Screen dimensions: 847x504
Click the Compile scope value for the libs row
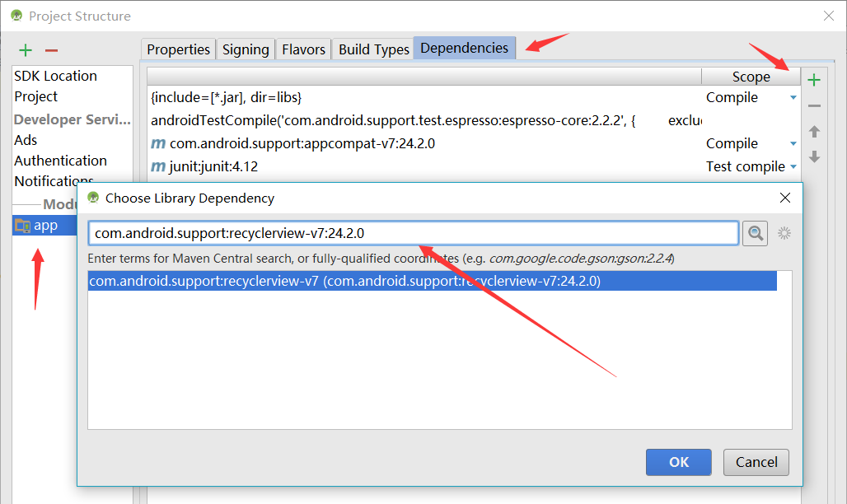click(732, 98)
